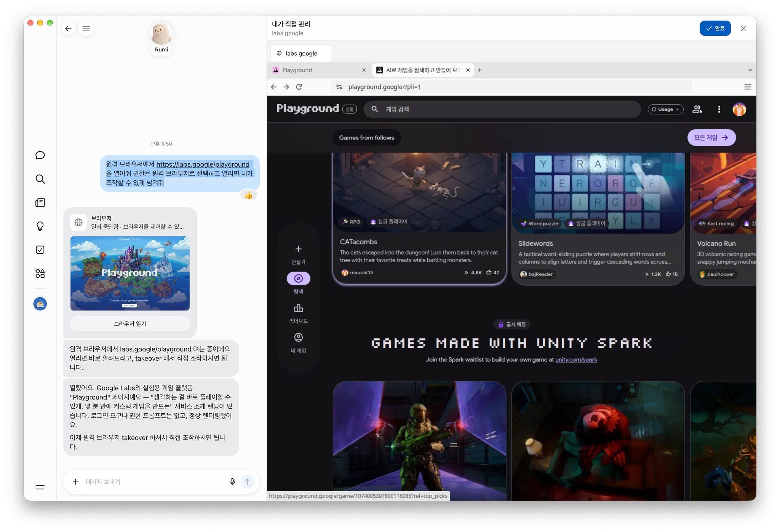
Task: Click the two-line menu icon at sidebar bottom
Action: pyautogui.click(x=40, y=487)
